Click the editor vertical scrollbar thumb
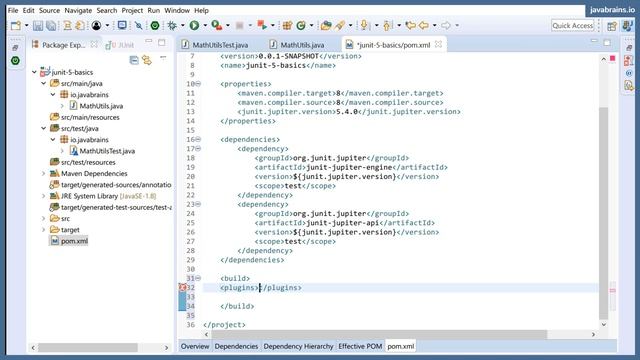The width and height of the screenshot is (640, 360). [604, 213]
